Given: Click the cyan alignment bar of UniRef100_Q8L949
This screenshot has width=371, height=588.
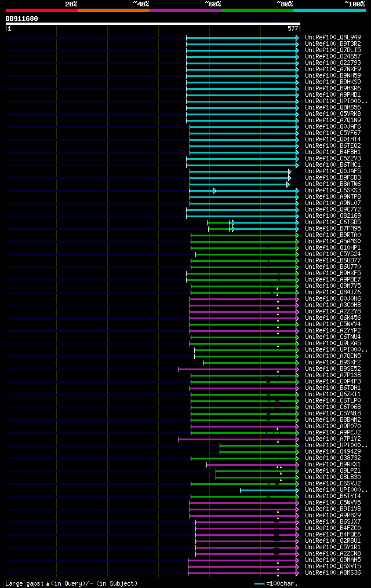Looking at the screenshot, I should pos(242,38).
